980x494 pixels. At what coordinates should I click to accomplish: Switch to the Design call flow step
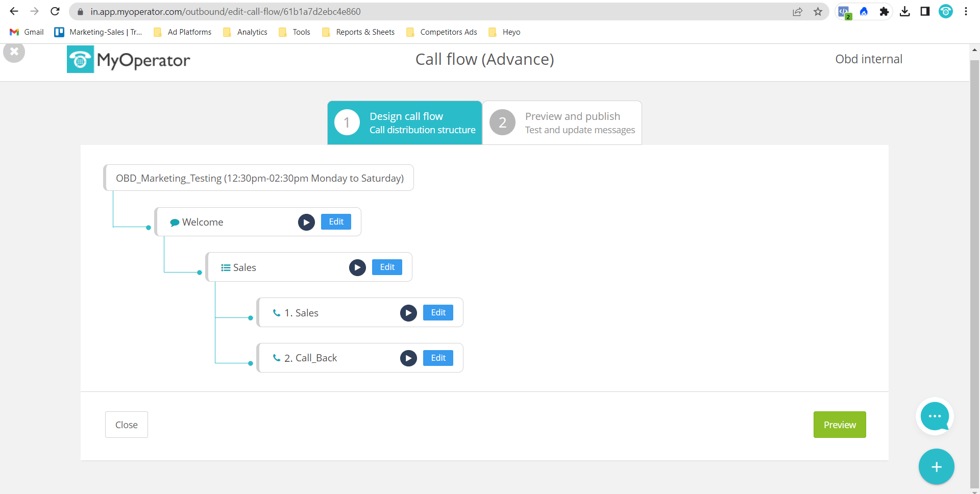(404, 122)
